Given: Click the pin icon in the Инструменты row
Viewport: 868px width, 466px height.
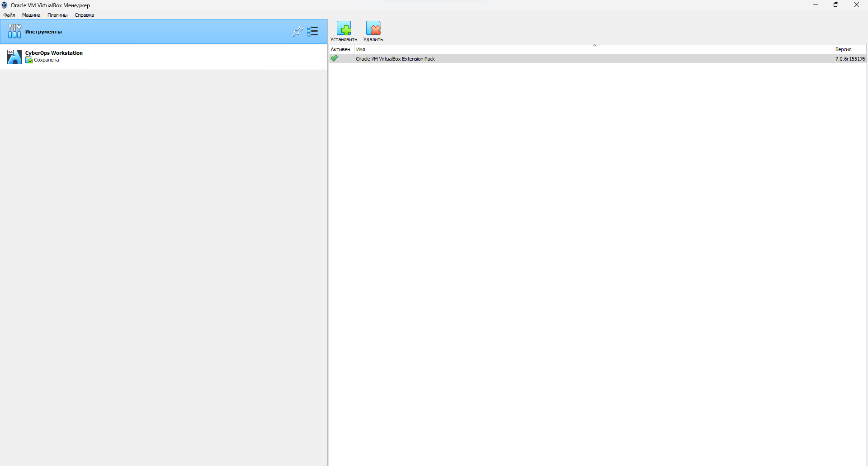Looking at the screenshot, I should coord(297,31).
